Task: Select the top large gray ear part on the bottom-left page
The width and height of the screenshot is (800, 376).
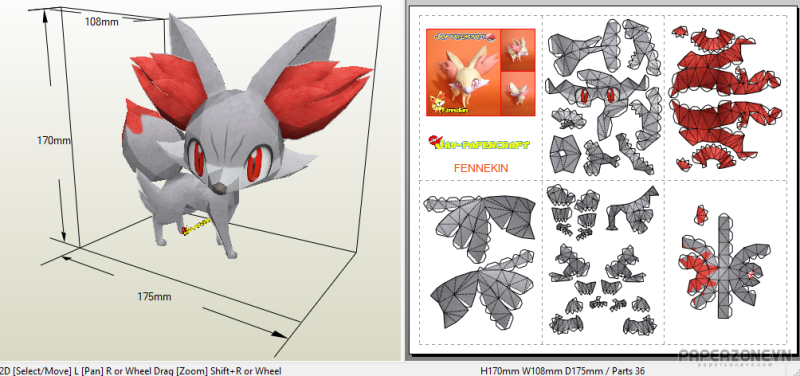Action: click(x=480, y=217)
